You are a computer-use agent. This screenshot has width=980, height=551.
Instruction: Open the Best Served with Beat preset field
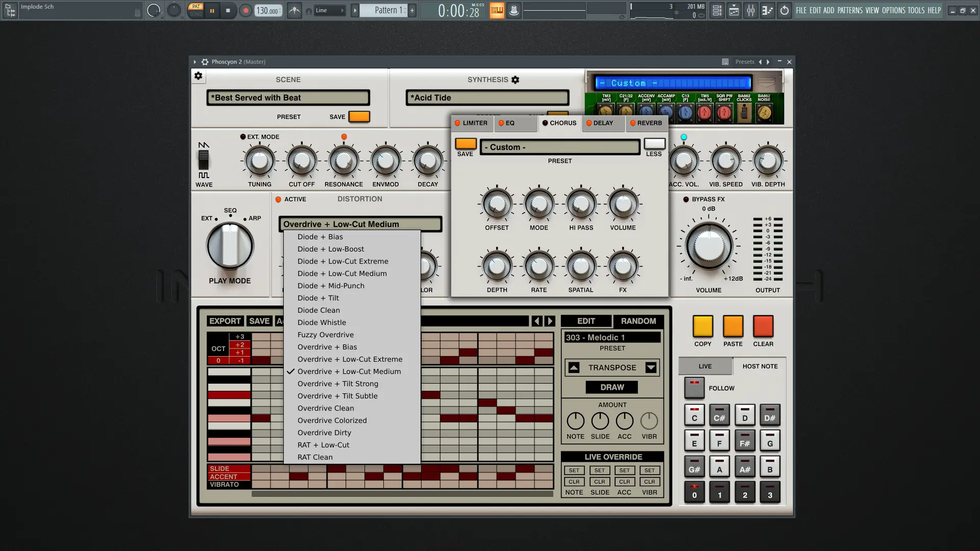click(x=288, y=97)
